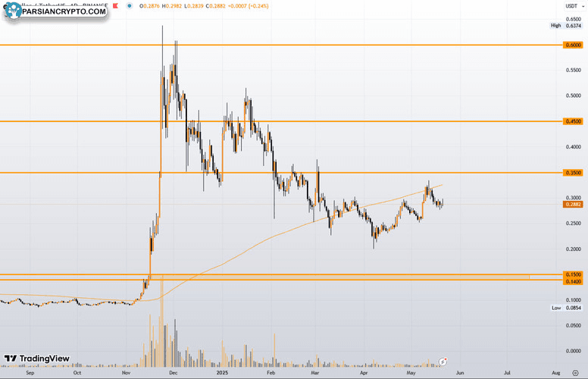The height and width of the screenshot is (379, 588).
Task: Click the Aug label on time axis
Action: point(556,373)
